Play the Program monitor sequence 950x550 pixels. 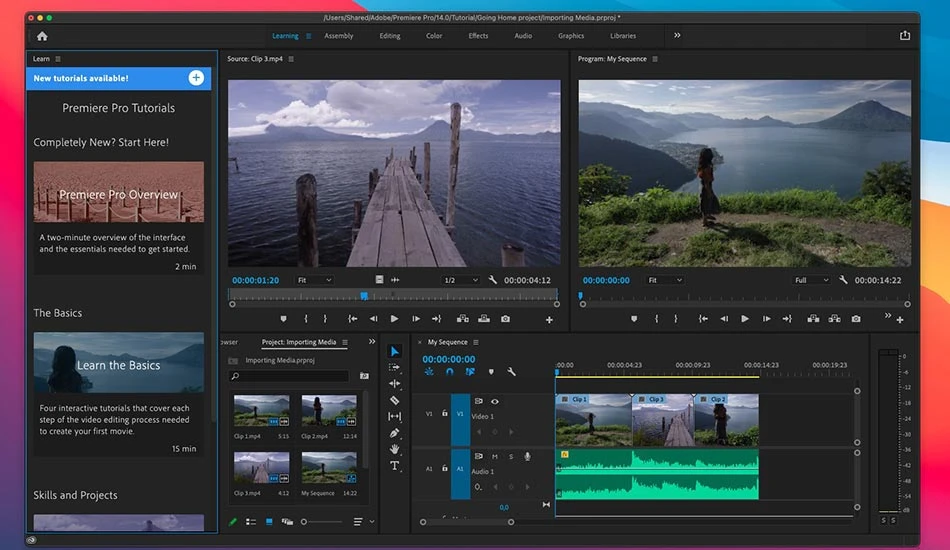[x=745, y=319]
